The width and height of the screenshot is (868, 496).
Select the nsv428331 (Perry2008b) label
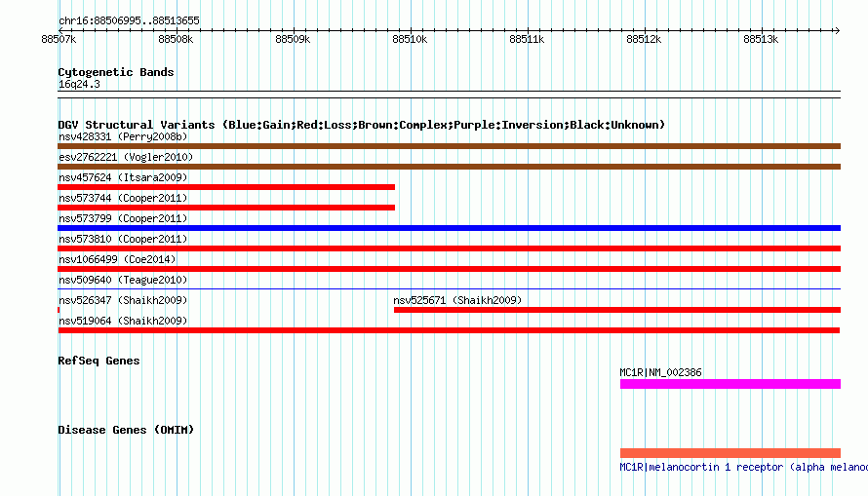[x=123, y=136]
